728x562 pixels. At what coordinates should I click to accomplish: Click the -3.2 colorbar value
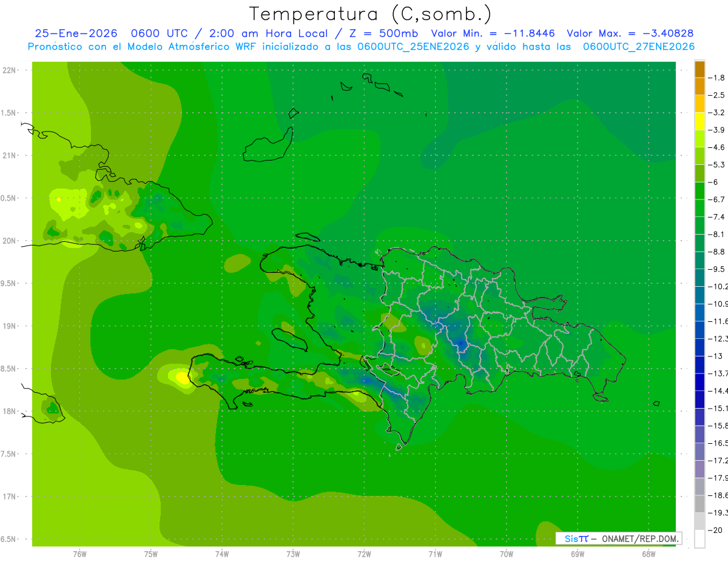(717, 113)
